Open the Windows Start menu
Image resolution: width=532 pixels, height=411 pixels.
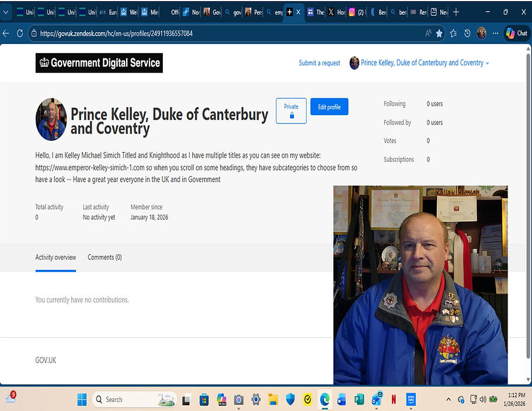pyautogui.click(x=82, y=399)
